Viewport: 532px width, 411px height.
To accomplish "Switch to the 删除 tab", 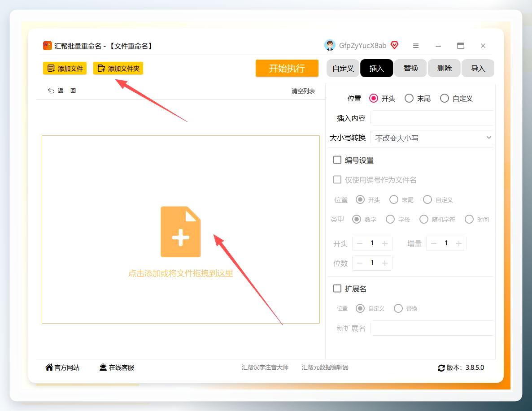I will click(x=444, y=68).
